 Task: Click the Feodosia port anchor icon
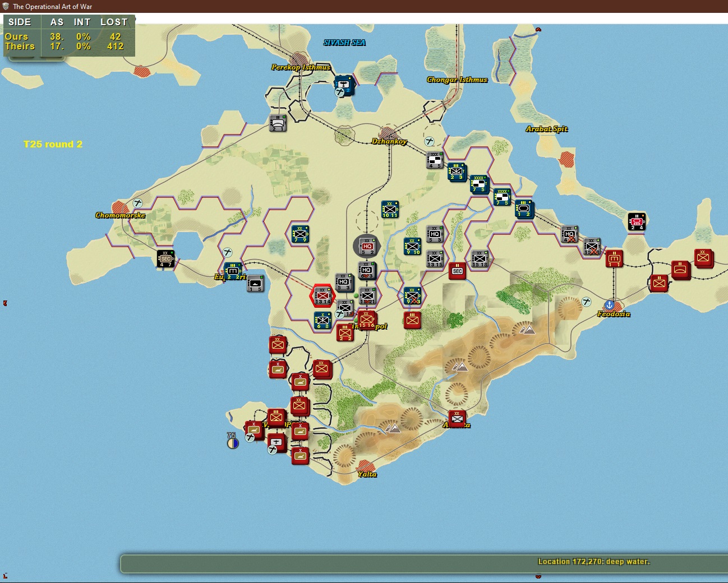tap(609, 305)
